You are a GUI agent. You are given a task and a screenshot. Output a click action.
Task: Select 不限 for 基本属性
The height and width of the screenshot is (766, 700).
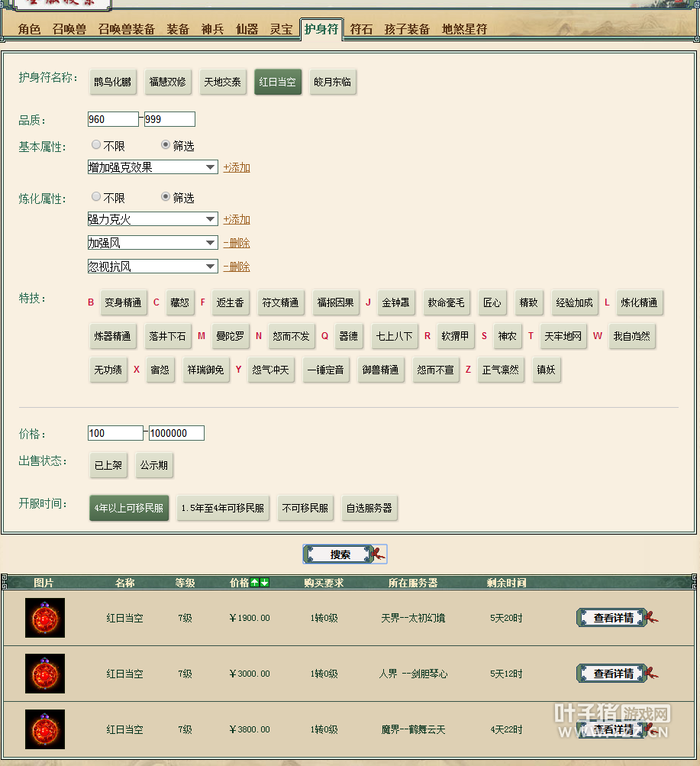[96, 144]
